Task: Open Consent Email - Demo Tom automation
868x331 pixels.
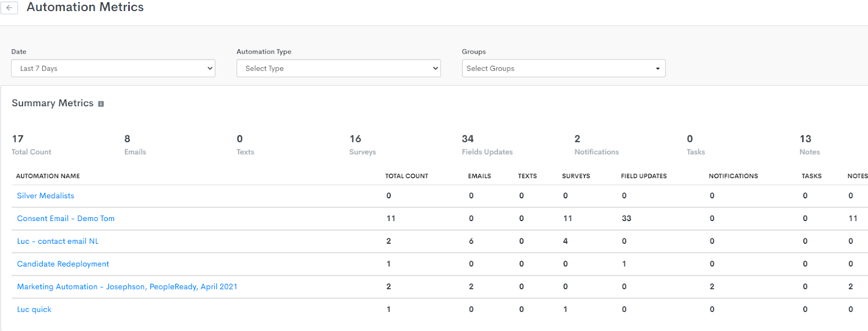Action: click(x=66, y=218)
